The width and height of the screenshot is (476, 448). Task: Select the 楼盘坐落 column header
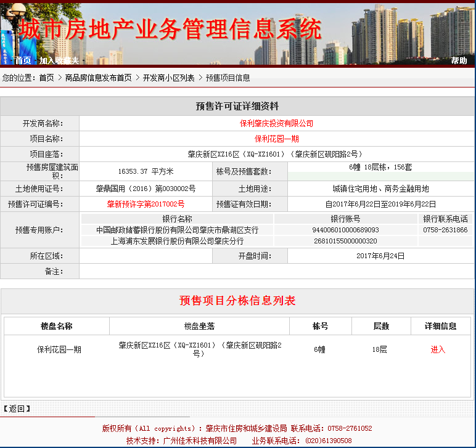(199, 326)
